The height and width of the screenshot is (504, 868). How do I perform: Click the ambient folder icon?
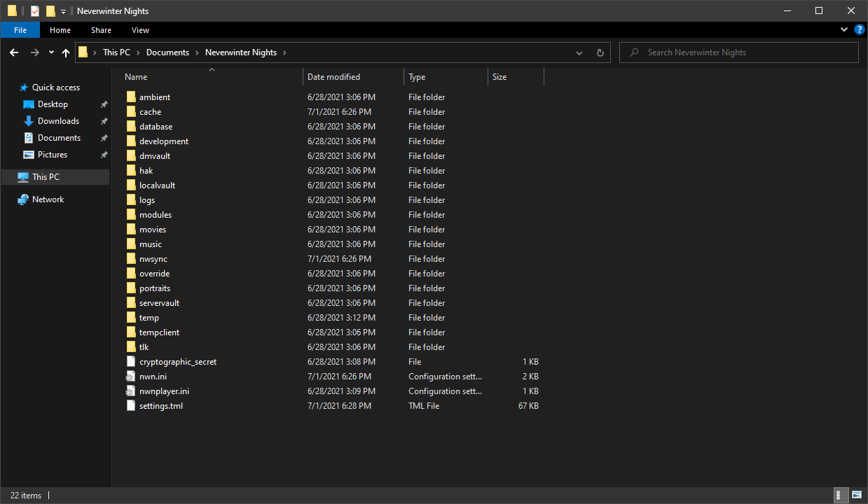click(x=130, y=97)
